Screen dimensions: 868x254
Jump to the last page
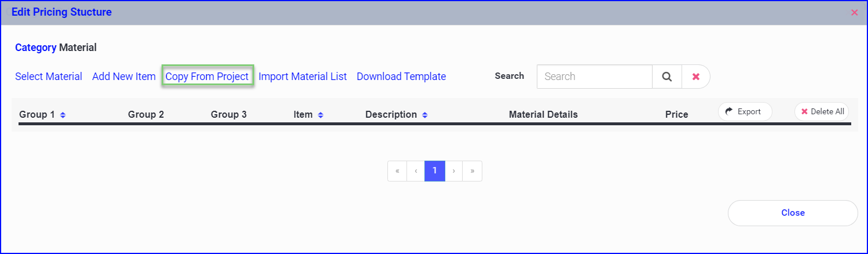(x=473, y=171)
